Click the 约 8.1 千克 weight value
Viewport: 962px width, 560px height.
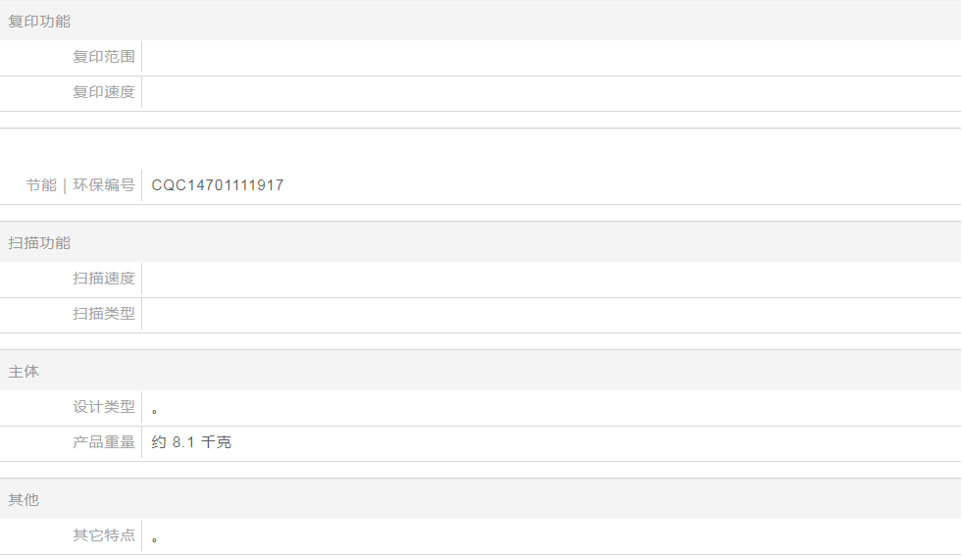[191, 442]
